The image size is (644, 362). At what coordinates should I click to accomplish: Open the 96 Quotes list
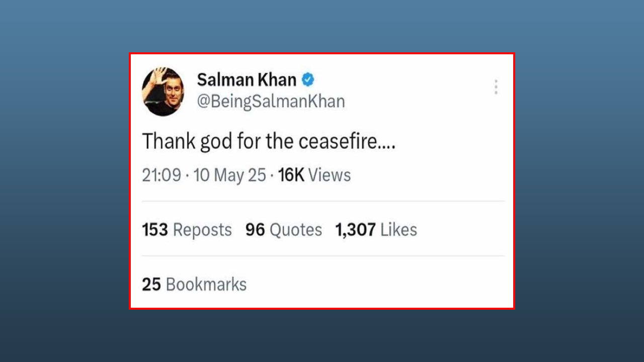(283, 230)
